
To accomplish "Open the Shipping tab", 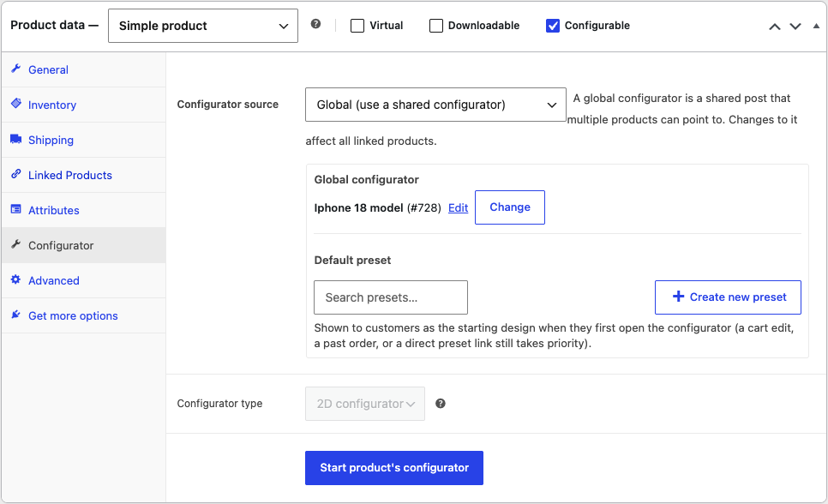I will click(83, 140).
